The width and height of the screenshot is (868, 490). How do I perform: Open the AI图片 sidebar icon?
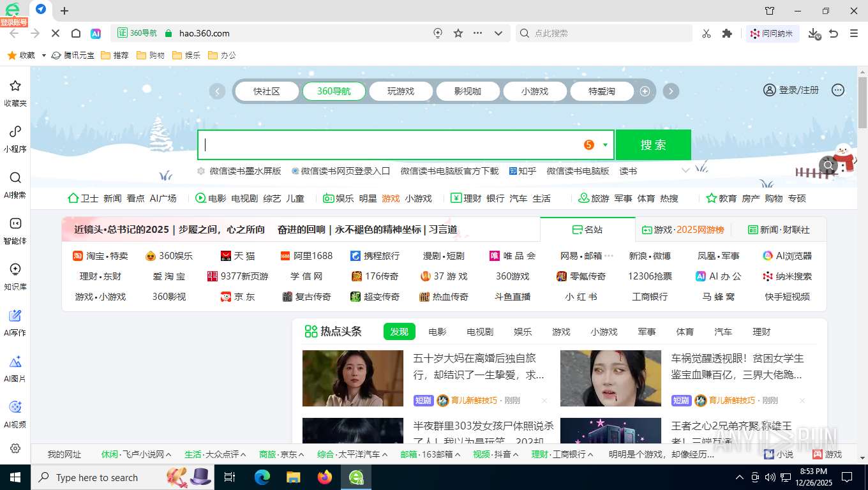(x=15, y=368)
